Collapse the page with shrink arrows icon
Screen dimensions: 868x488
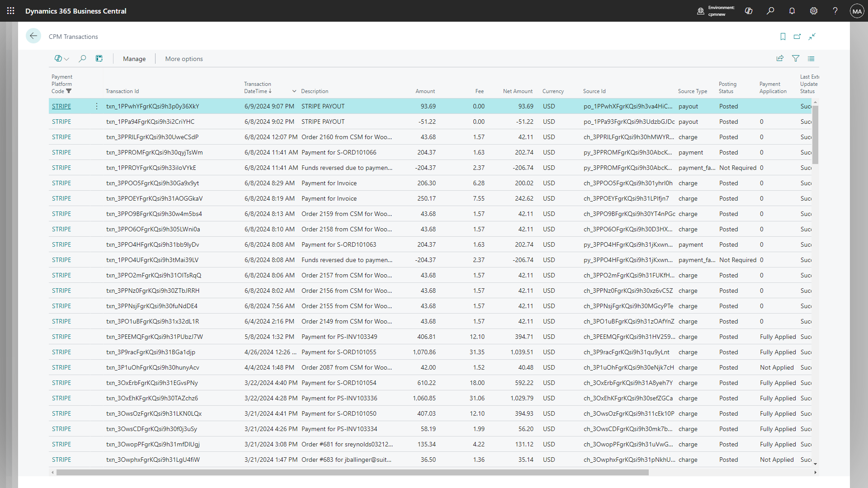click(x=812, y=37)
